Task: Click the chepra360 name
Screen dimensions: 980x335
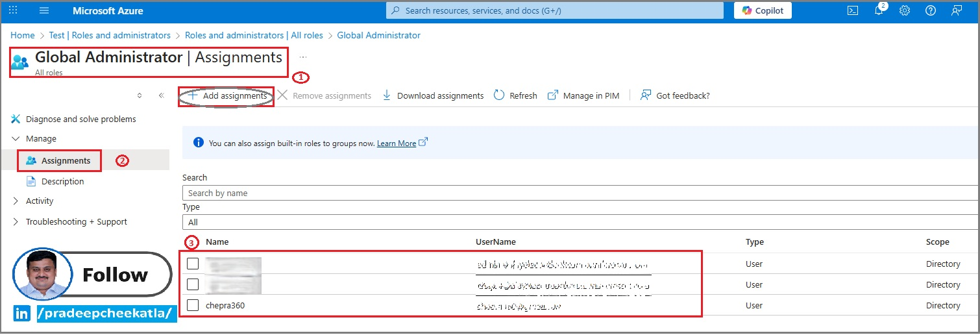Action: pos(225,305)
